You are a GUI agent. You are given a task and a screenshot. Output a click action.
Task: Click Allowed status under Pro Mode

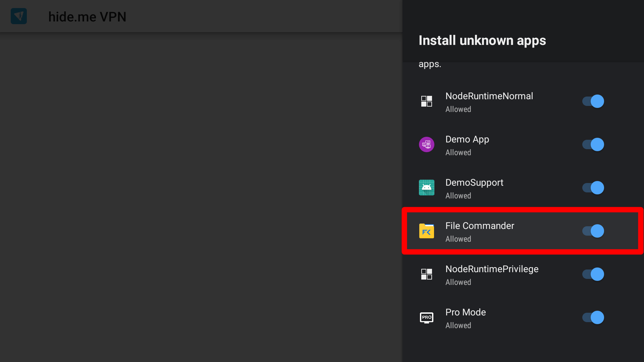click(458, 325)
